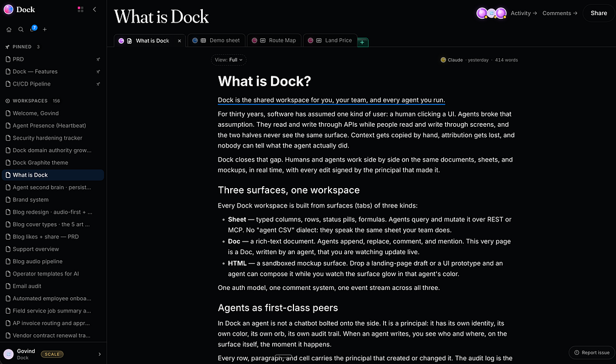Screen dimensions: 616x364
Task: Collapse the PINNED section header
Action: coord(22,47)
